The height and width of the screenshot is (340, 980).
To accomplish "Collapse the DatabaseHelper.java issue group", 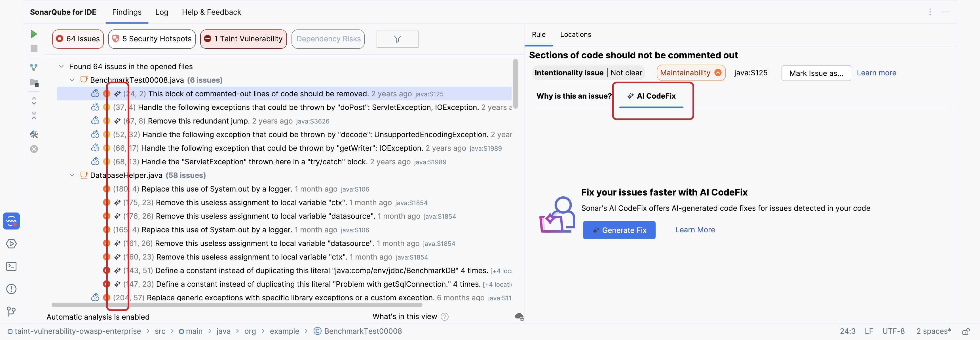I will pos(72,175).
